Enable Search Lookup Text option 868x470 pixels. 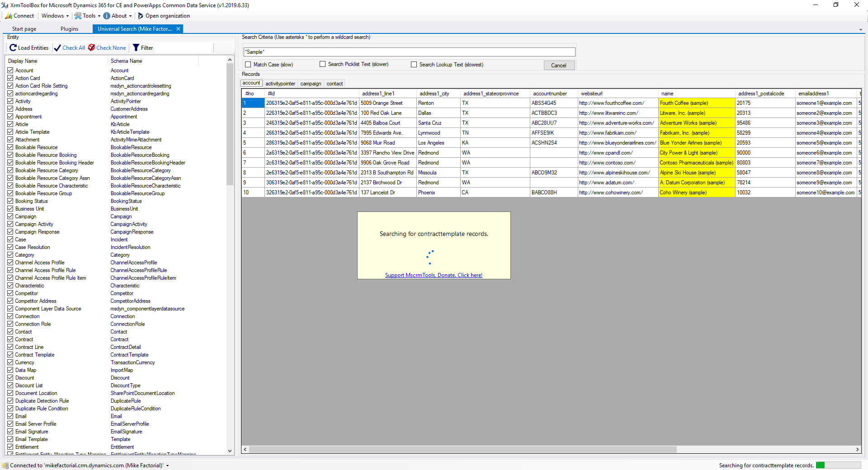[414, 65]
